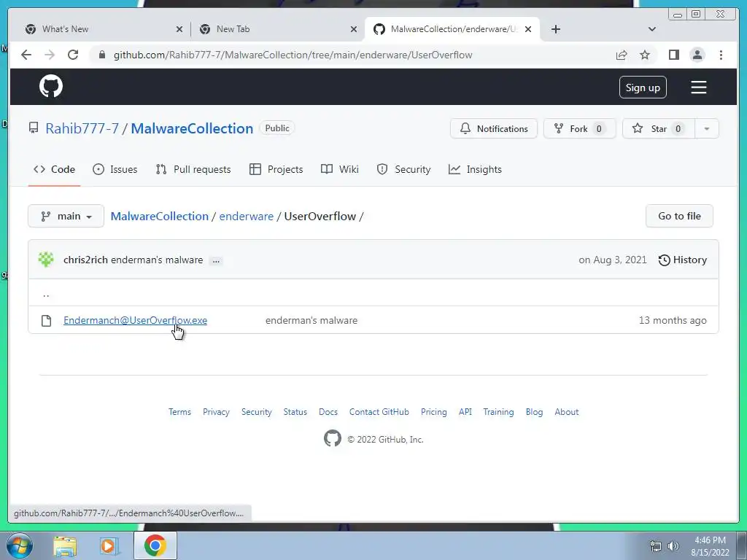Open Training footer link
This screenshot has height=560, width=747.
pos(499,412)
